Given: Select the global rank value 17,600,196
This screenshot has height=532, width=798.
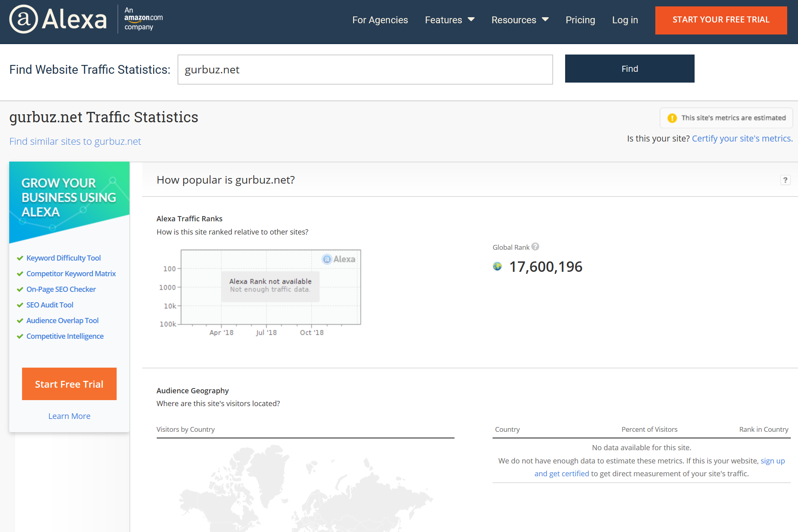Looking at the screenshot, I should (545, 267).
